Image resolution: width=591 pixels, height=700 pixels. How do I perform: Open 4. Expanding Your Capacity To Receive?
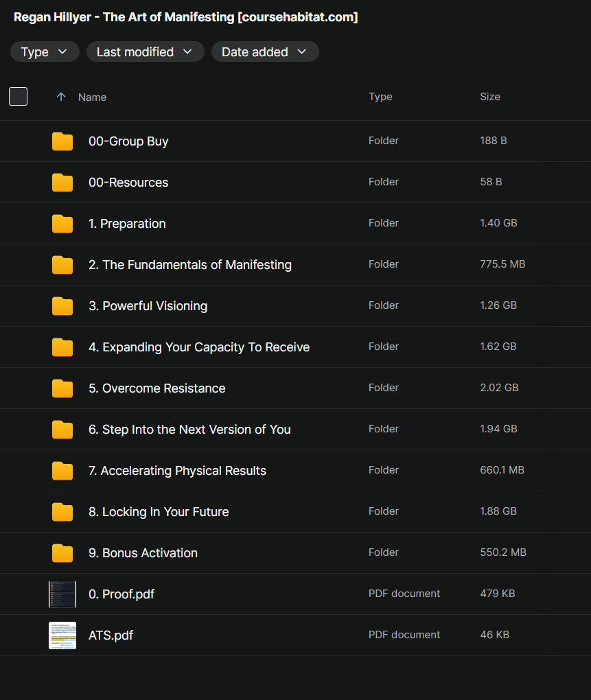[x=198, y=347]
